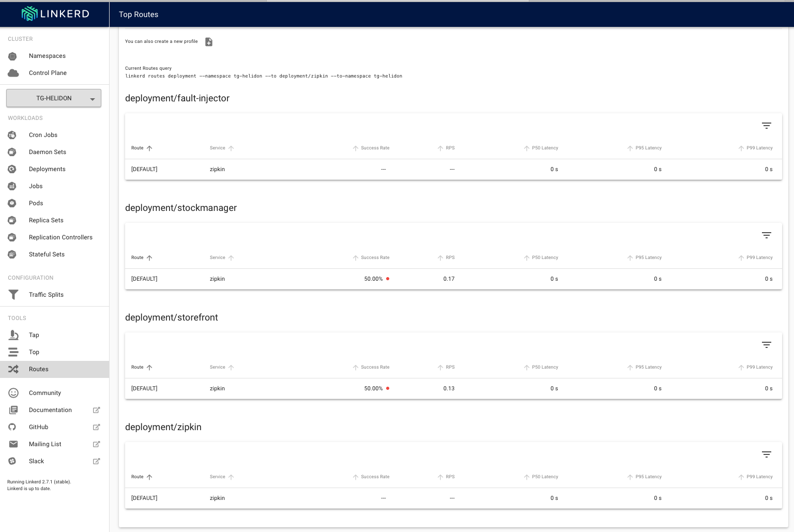Open Namespaces hexagon icon in sidebar
This screenshot has width=794, height=532.
[x=12, y=56]
